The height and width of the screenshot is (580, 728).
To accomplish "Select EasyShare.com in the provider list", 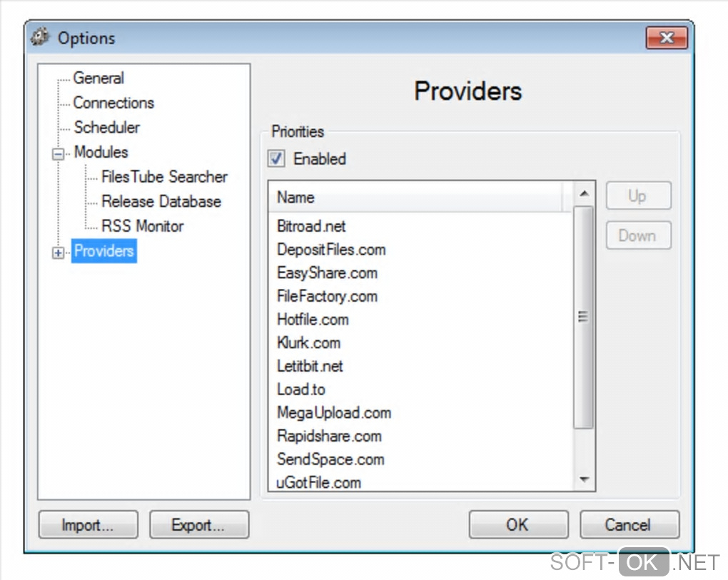I will point(327,273).
